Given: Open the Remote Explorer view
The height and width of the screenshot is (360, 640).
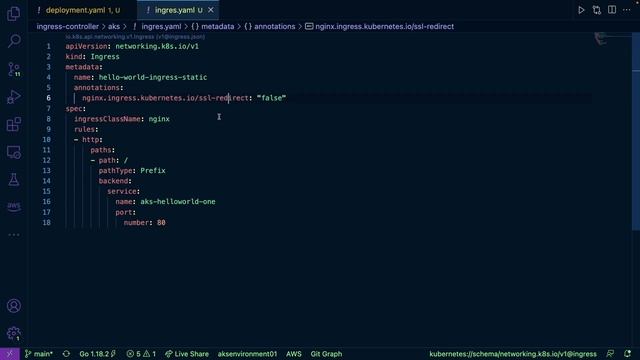Looking at the screenshot, I should [x=13, y=152].
